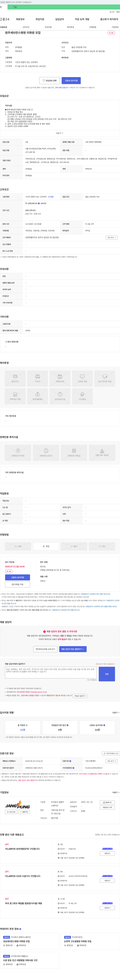
Task: Open 더보기 beside 입사지원 현황
Action: point(116,713)
